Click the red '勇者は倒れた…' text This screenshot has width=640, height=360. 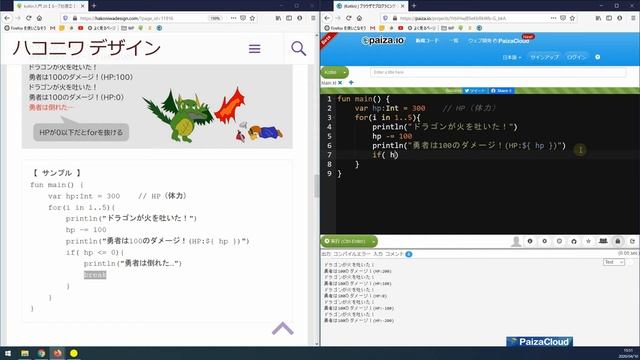51,107
